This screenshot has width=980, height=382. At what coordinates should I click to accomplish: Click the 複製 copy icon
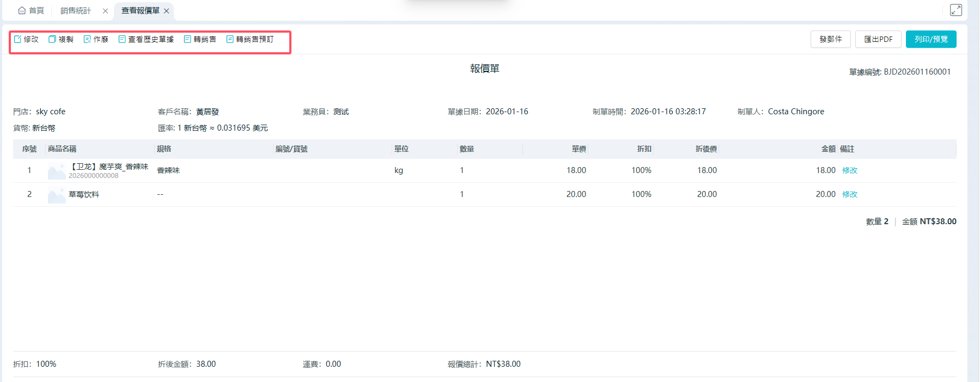pos(52,39)
